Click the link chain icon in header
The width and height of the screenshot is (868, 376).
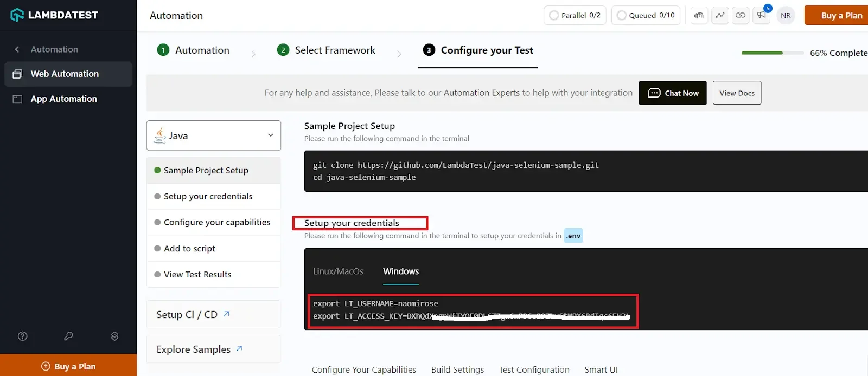[741, 15]
